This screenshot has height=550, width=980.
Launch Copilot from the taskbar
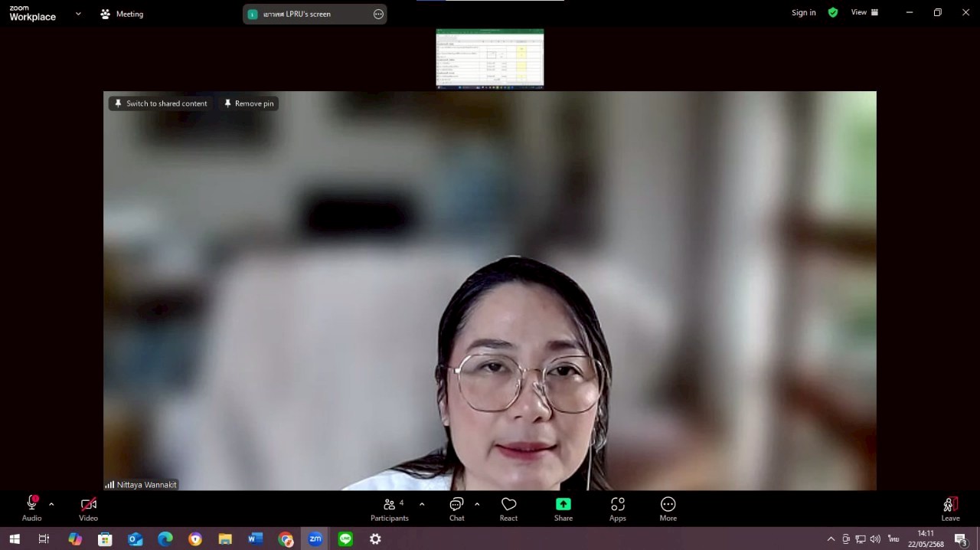pos(75,539)
